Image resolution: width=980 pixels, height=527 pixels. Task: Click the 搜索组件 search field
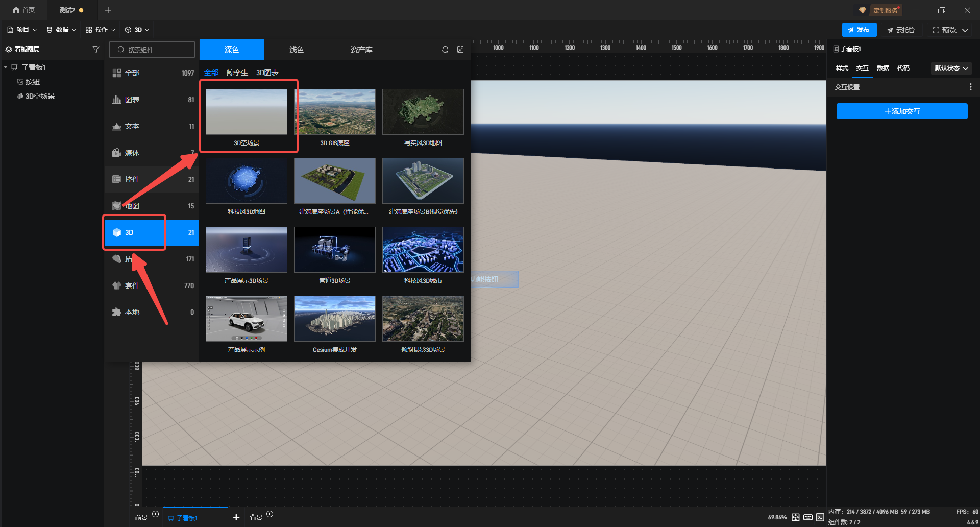click(152, 50)
